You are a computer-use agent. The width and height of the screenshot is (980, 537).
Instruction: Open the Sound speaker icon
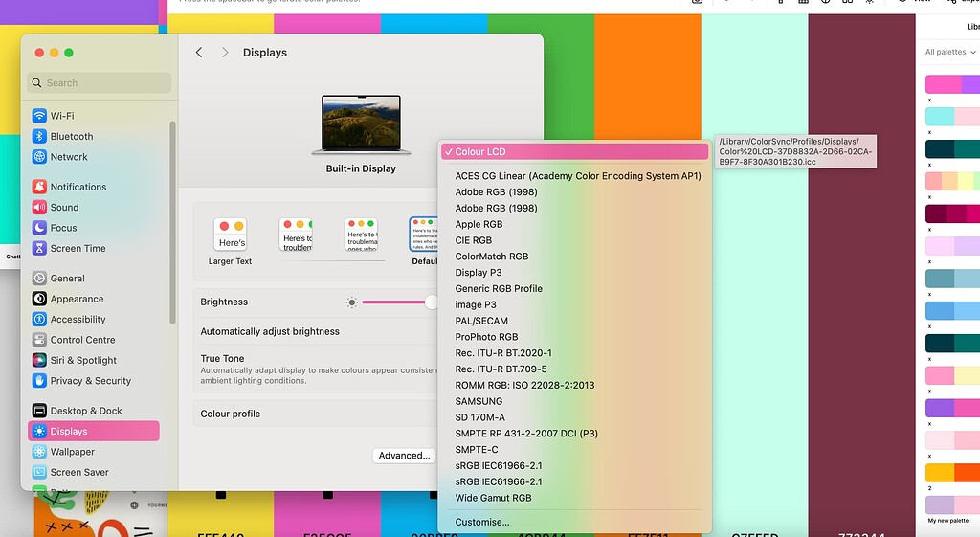(x=39, y=207)
